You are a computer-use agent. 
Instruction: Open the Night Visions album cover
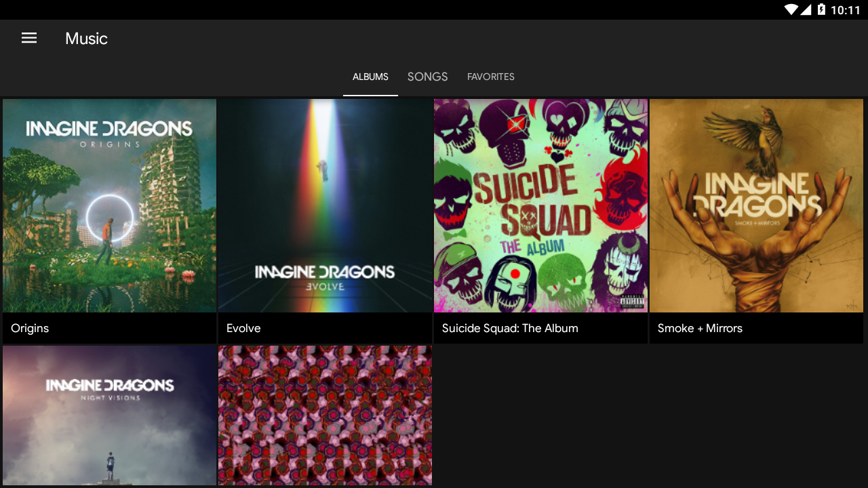click(x=109, y=415)
